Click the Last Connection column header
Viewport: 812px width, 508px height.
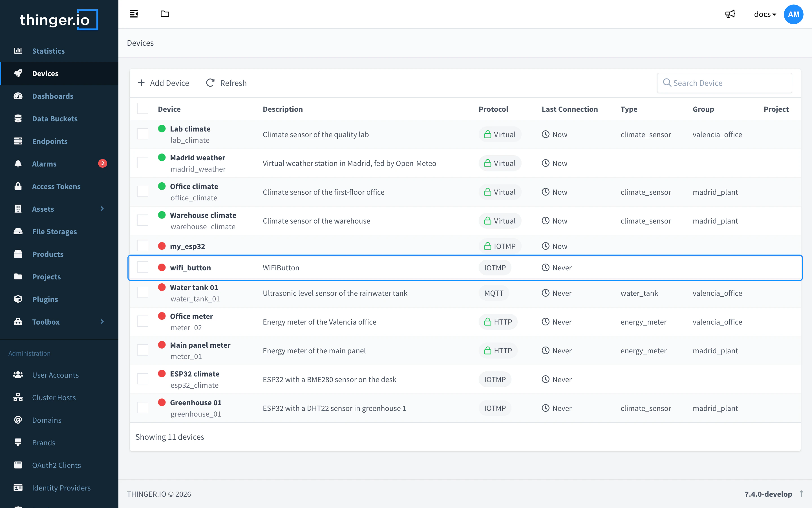point(570,109)
